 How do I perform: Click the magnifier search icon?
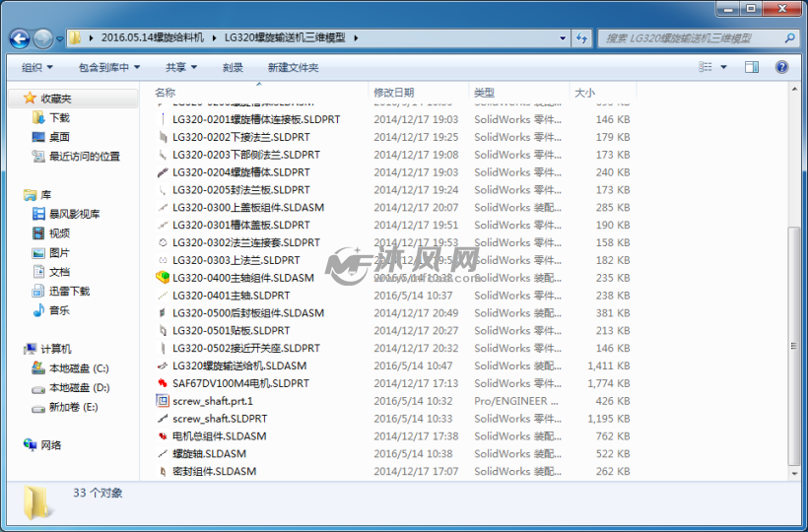click(x=789, y=38)
